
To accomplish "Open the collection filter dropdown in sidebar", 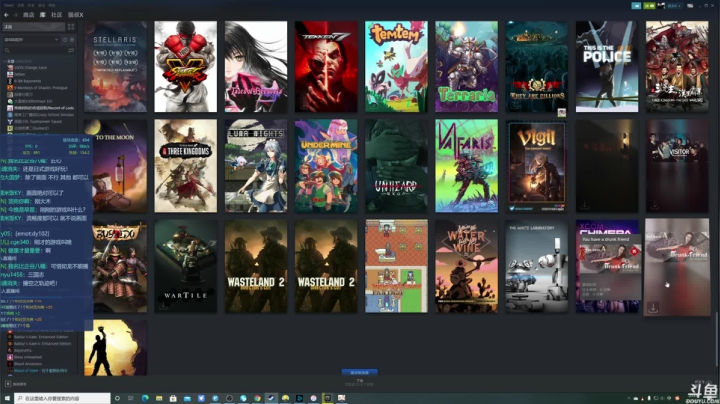I will (31, 39).
